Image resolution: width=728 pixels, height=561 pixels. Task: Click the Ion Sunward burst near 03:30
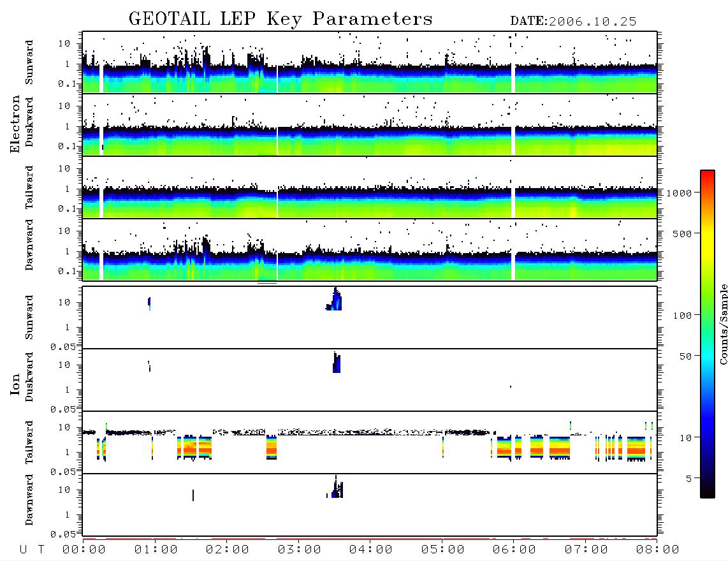(x=334, y=300)
